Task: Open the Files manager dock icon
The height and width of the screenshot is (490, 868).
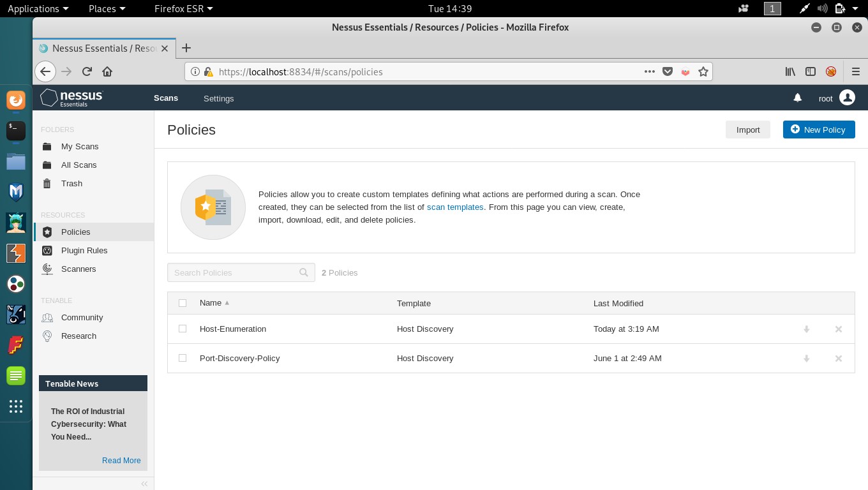Action: [x=16, y=161]
